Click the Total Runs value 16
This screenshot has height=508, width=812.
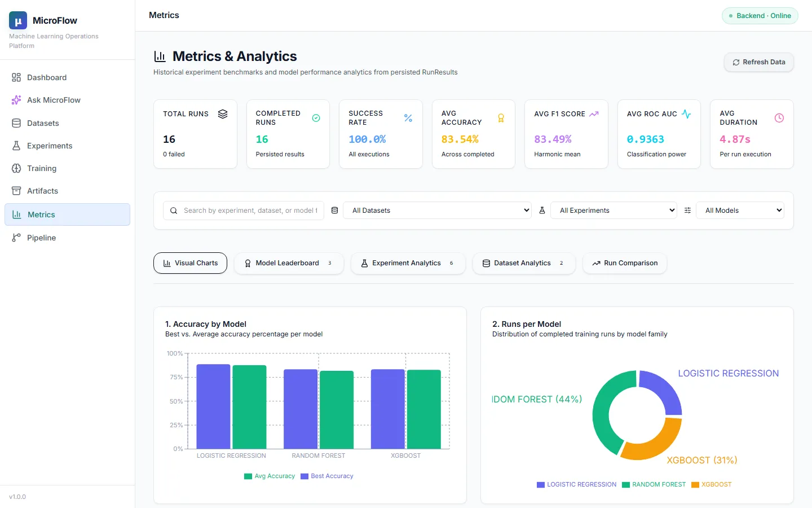(169, 139)
